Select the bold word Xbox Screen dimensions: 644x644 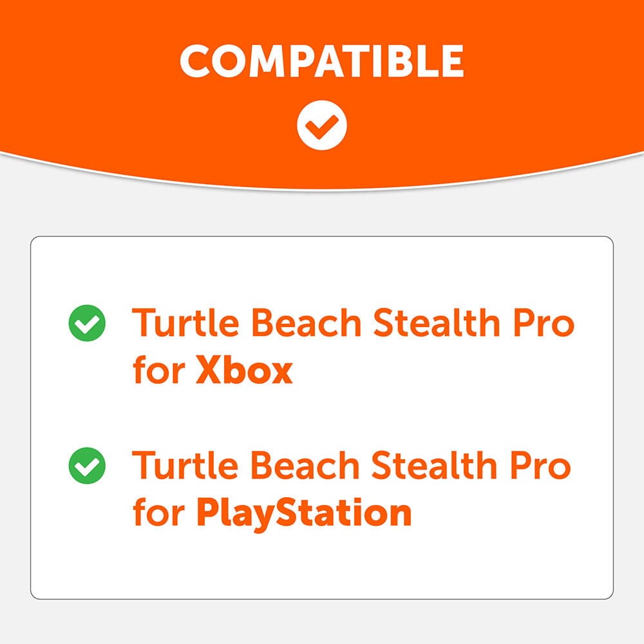(243, 370)
